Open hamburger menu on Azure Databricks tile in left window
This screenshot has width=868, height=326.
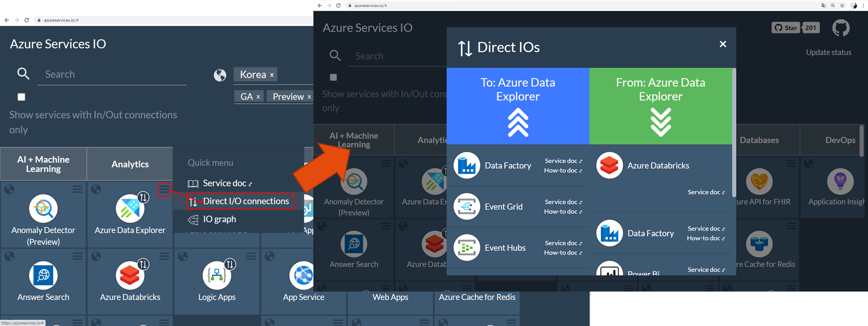[164, 257]
